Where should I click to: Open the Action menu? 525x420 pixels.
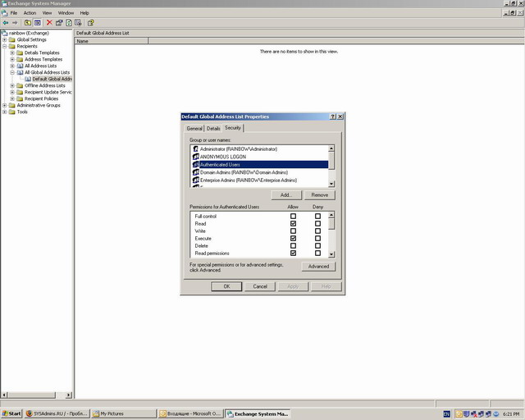[30, 13]
